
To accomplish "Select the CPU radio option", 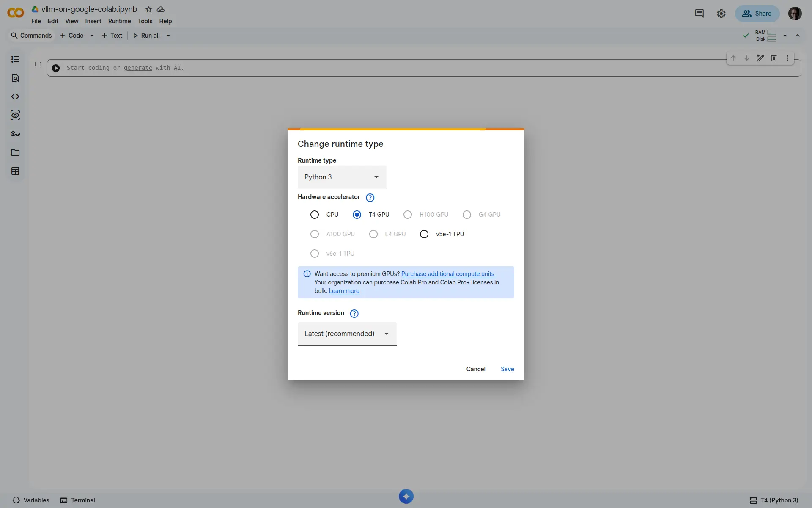I will [x=315, y=215].
